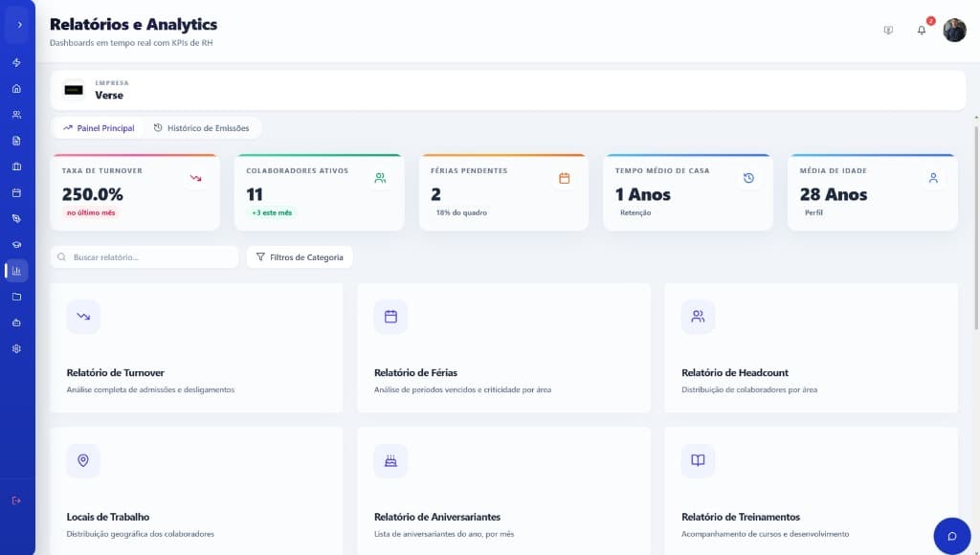The width and height of the screenshot is (980, 555).
Task: Click the monitor icon in the header
Action: 888,30
